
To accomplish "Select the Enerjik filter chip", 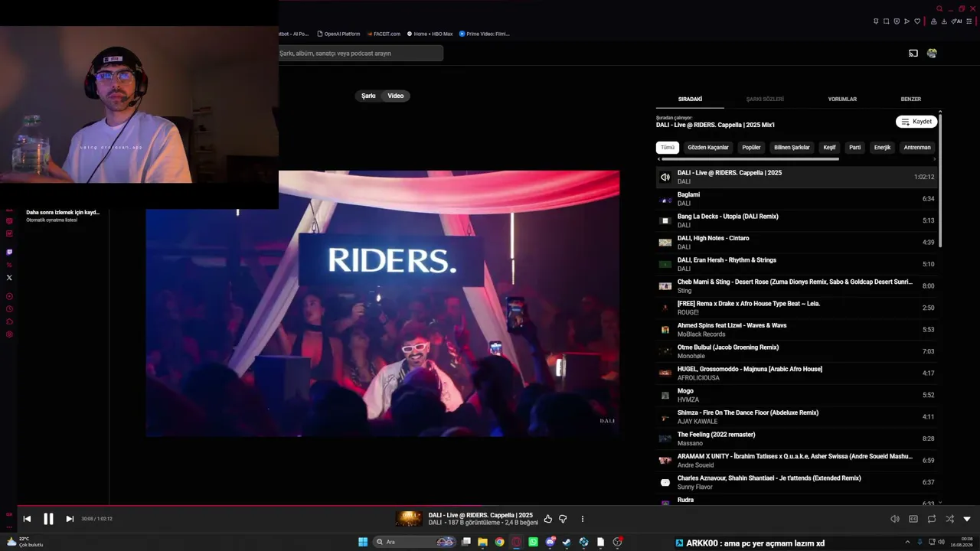I will 883,148.
